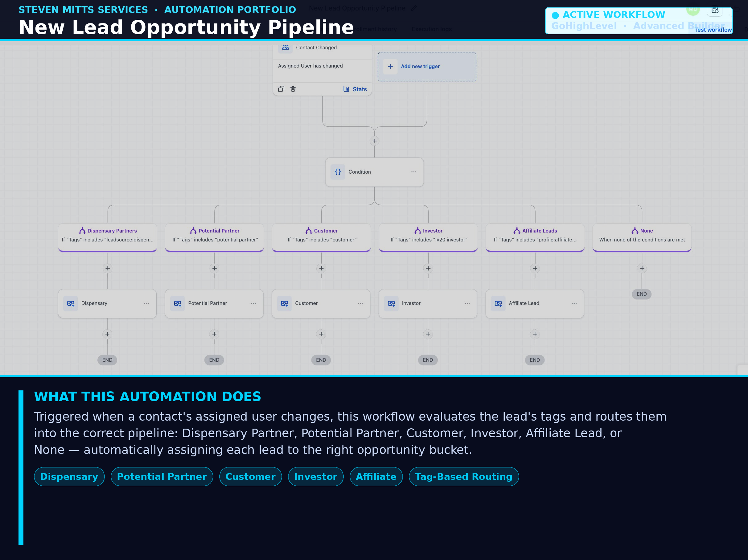The image size is (748, 560).
Task: Add action under Investor branch
Action: tap(428, 269)
